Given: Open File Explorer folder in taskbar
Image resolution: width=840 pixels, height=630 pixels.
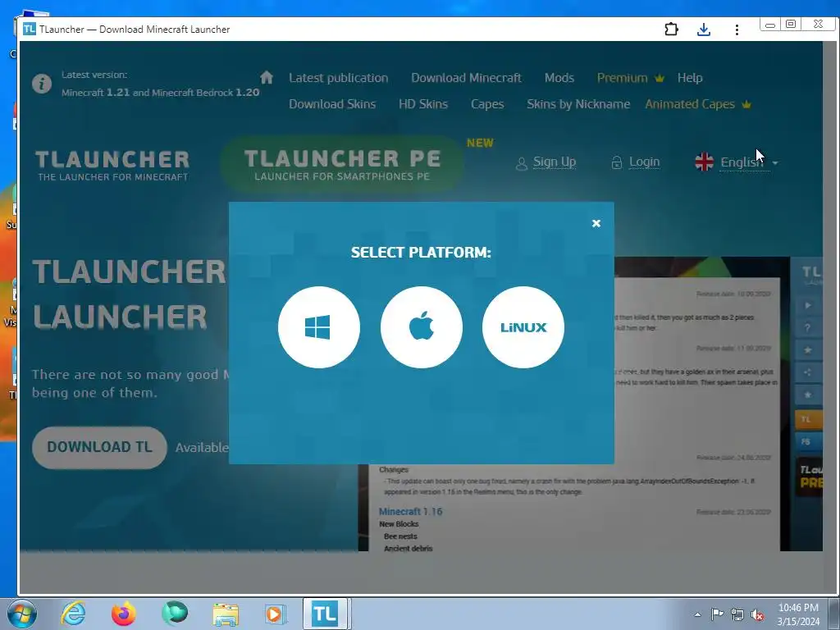Looking at the screenshot, I should click(226, 614).
